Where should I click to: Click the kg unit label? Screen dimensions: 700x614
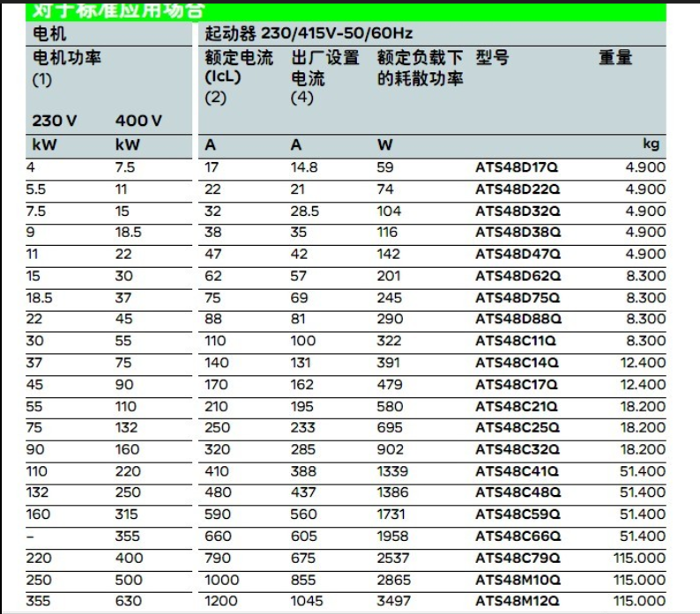click(652, 144)
